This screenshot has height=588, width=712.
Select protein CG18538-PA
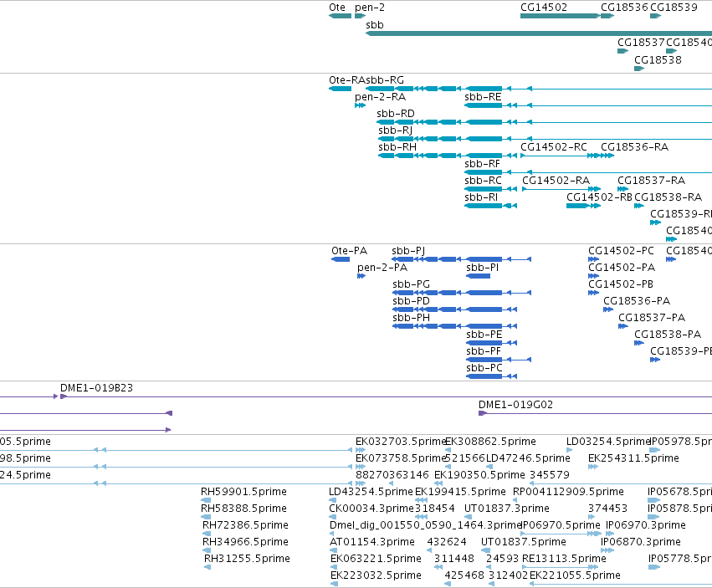[639, 343]
